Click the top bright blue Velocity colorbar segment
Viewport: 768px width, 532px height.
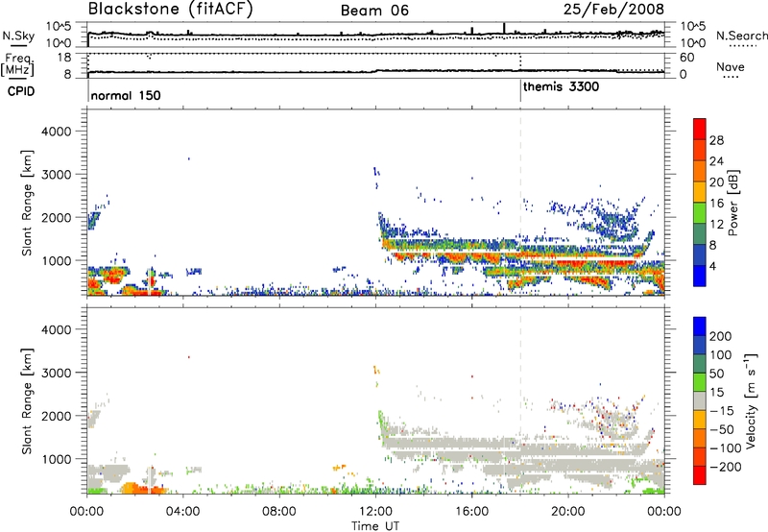[700, 326]
